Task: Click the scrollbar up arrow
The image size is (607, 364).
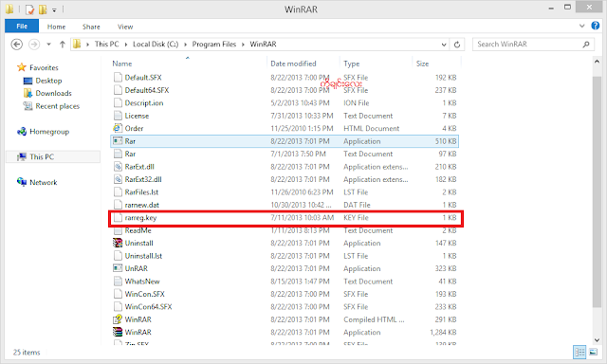Action: pyautogui.click(x=597, y=62)
